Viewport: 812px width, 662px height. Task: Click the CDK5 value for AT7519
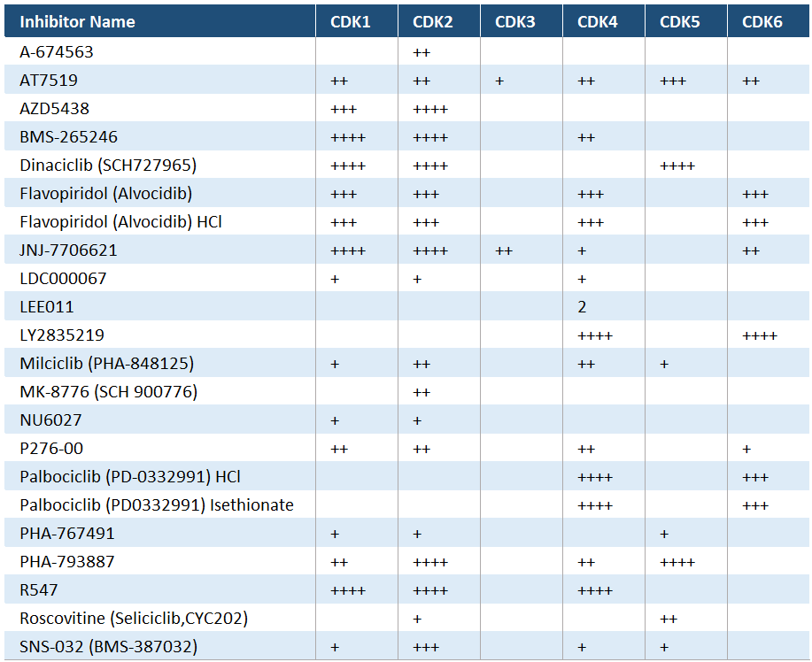pos(673,81)
